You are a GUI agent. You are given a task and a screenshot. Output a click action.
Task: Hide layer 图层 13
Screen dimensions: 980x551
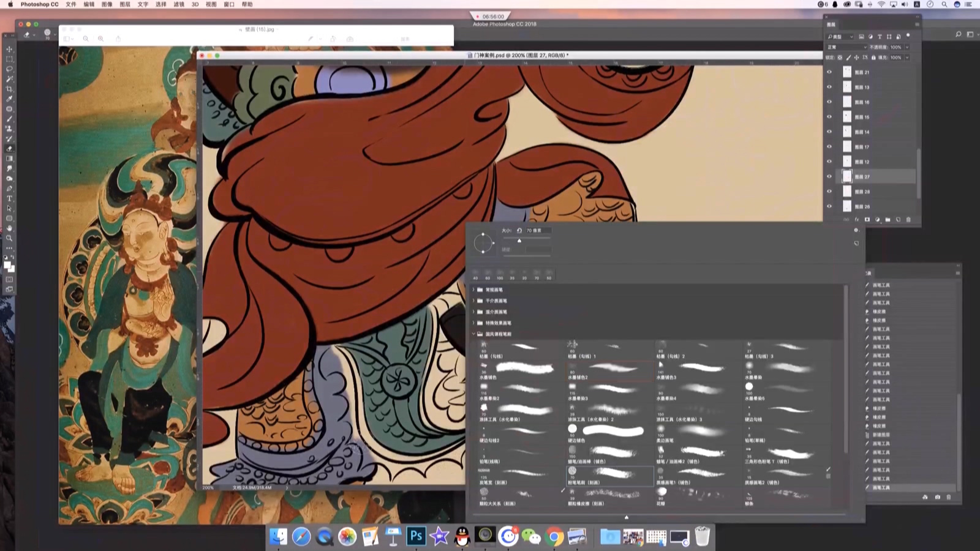tap(829, 87)
